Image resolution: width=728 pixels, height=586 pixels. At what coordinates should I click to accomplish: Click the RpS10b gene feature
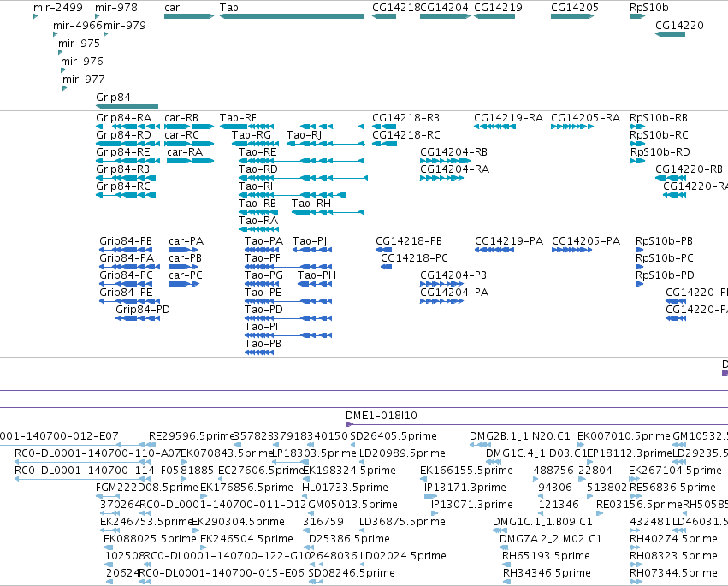point(637,16)
